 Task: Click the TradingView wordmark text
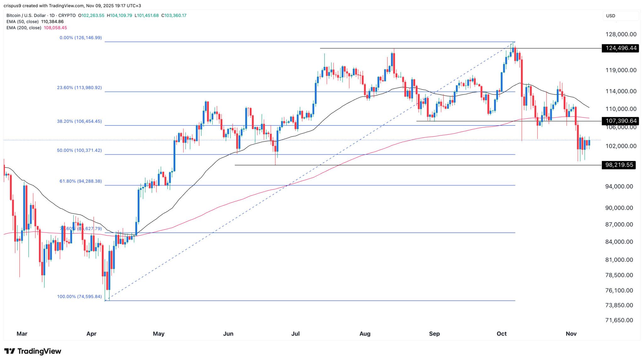(39, 351)
